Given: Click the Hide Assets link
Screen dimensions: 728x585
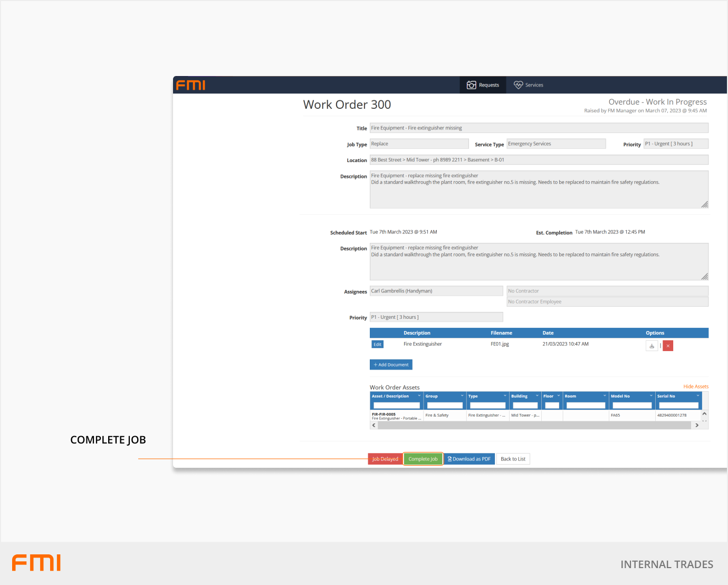Looking at the screenshot, I should coord(695,386).
